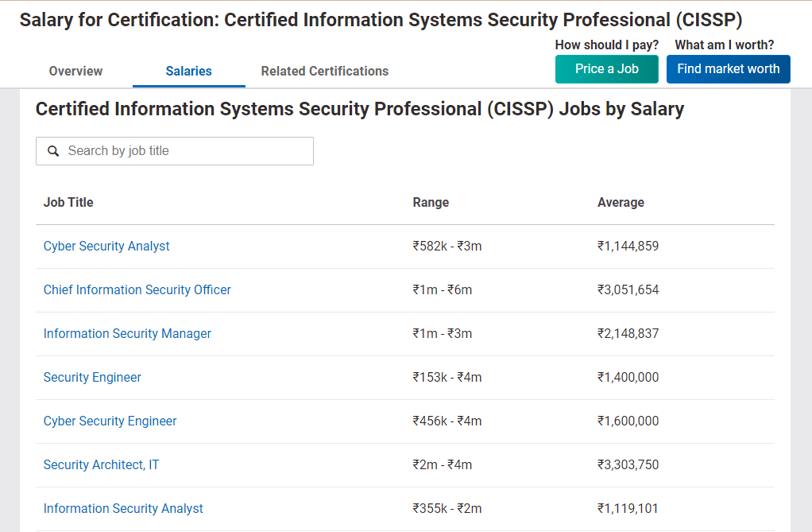Click the 'What am I worth?' label

click(x=724, y=45)
